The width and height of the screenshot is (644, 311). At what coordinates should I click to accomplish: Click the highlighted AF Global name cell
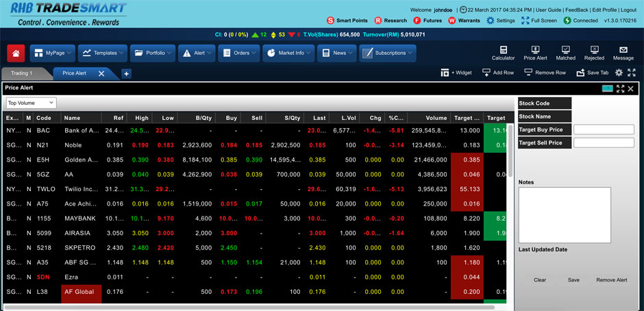[82, 292]
